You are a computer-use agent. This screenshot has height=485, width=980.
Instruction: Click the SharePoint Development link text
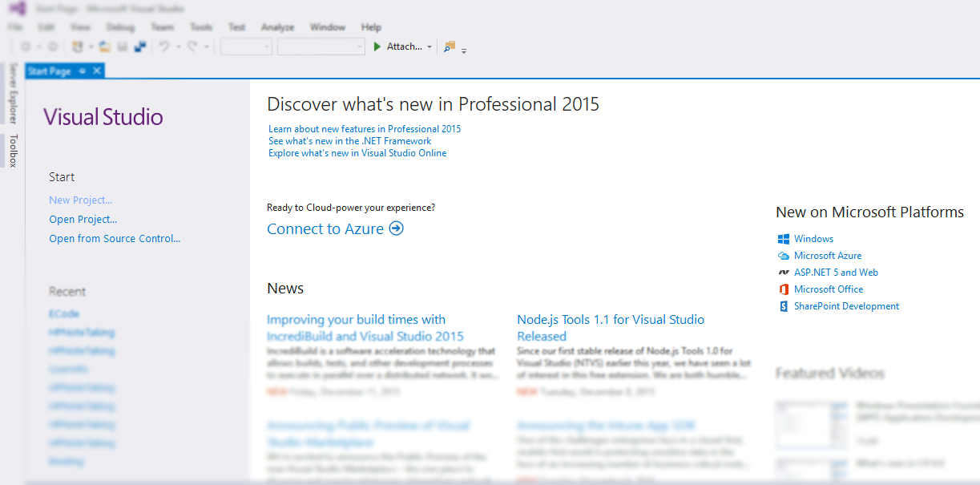[847, 306]
